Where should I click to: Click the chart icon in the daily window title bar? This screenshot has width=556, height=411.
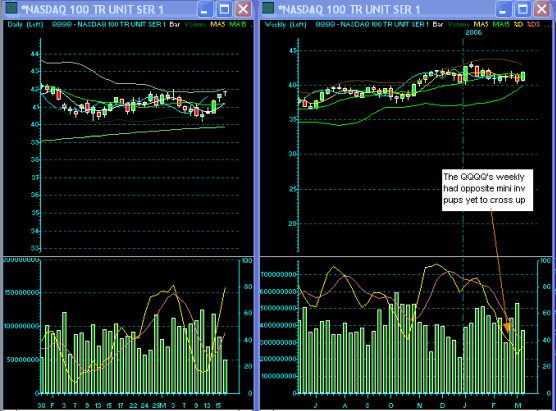click(11, 9)
